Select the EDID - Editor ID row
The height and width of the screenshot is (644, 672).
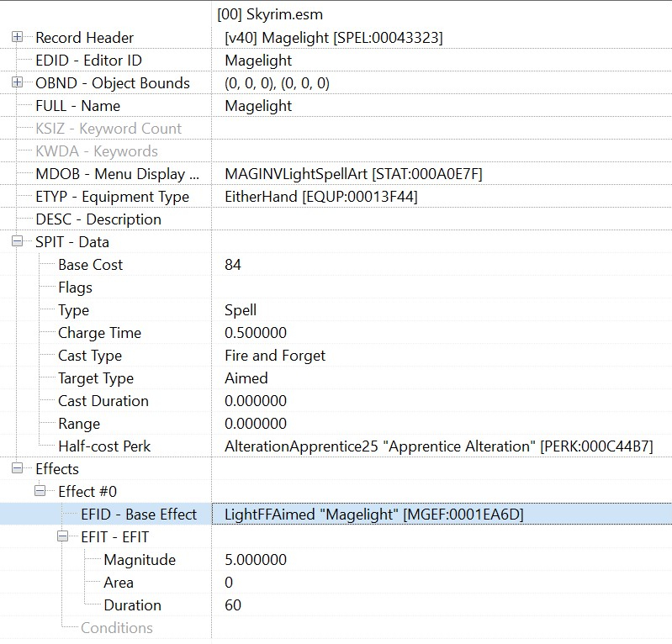click(x=336, y=61)
